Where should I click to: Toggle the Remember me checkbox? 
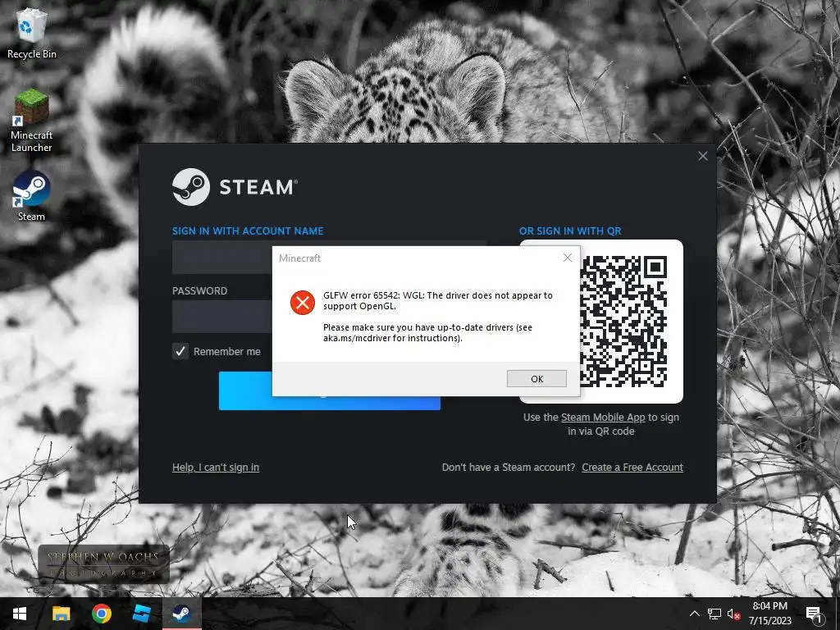click(180, 351)
